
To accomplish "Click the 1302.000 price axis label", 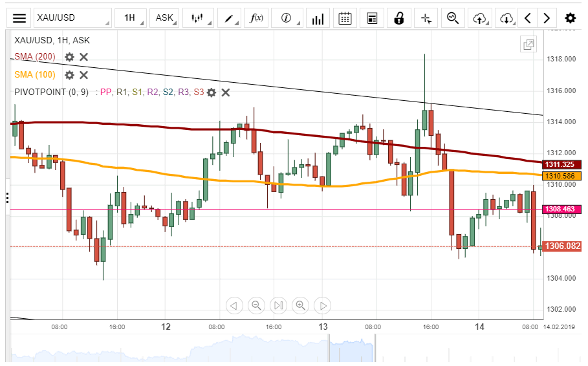I will (x=561, y=309).
